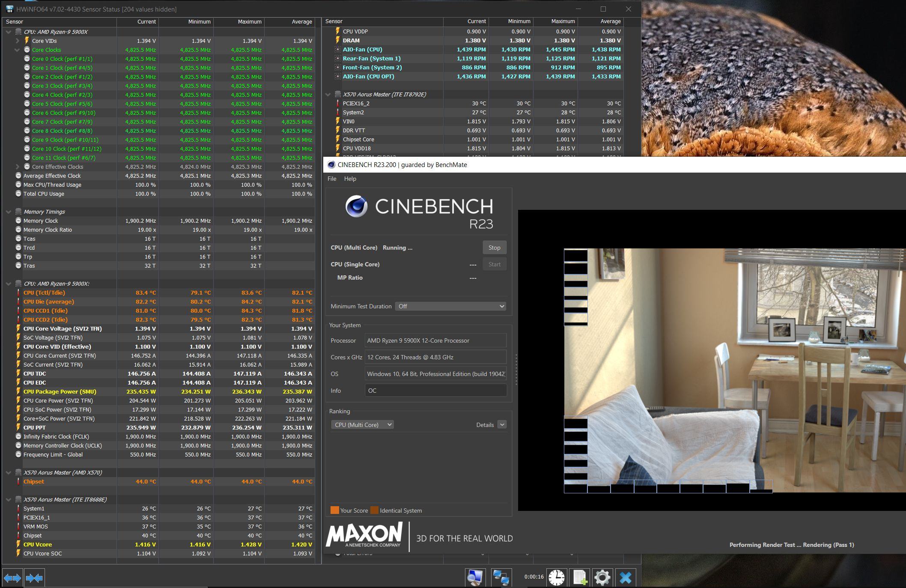Click the shrink columns arrows icon
Screen dimensions: 906x588
(34, 578)
